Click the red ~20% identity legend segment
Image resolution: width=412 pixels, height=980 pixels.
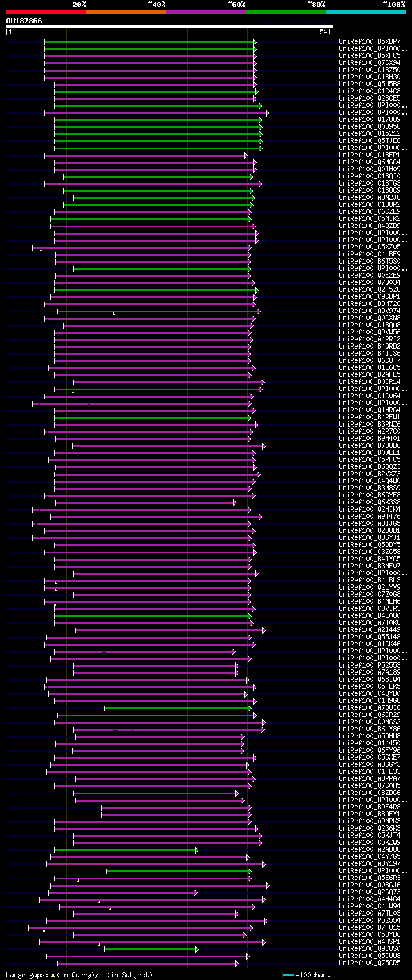[46, 12]
